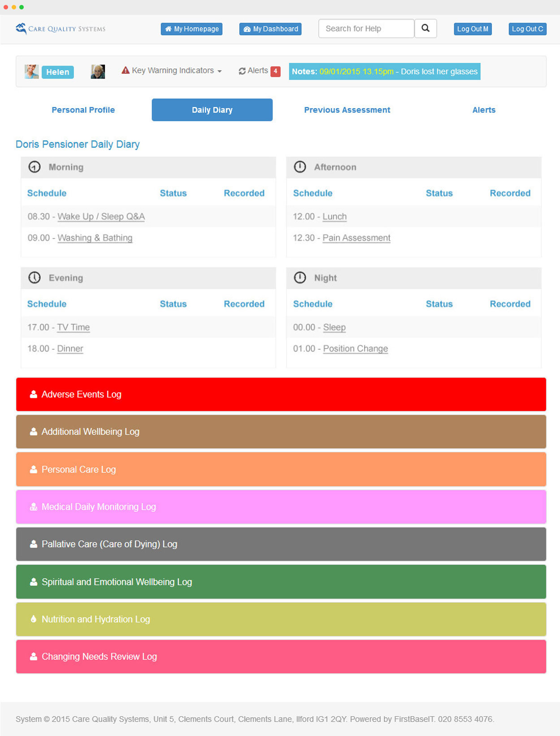Viewport: 560px width, 736px height.
Task: Expand the Nutrition and Hydration Log
Action: (281, 619)
